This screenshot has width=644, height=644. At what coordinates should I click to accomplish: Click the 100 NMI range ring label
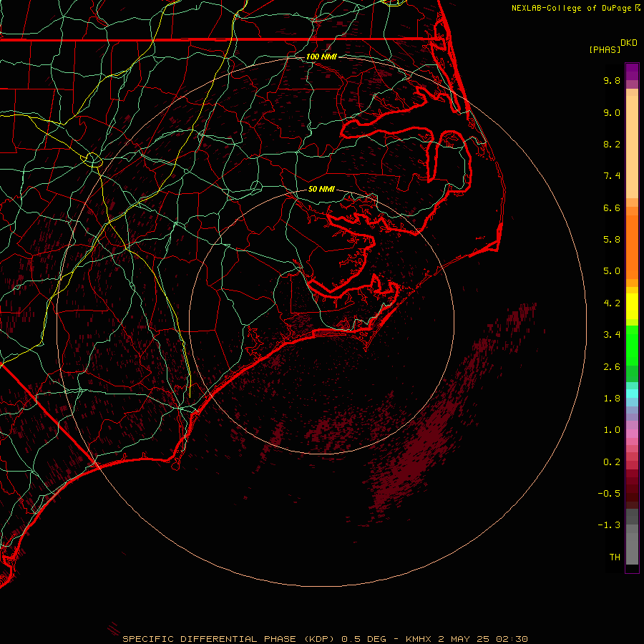(321, 57)
